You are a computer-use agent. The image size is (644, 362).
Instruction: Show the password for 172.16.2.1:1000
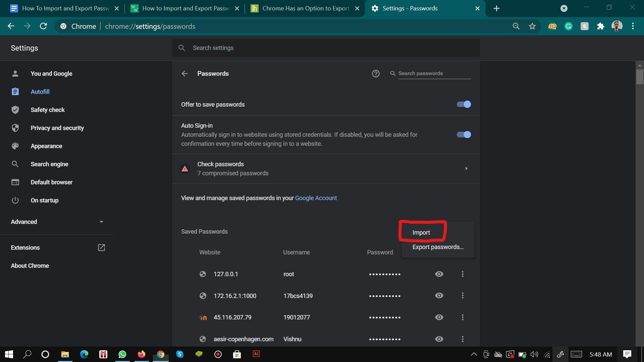(x=439, y=296)
